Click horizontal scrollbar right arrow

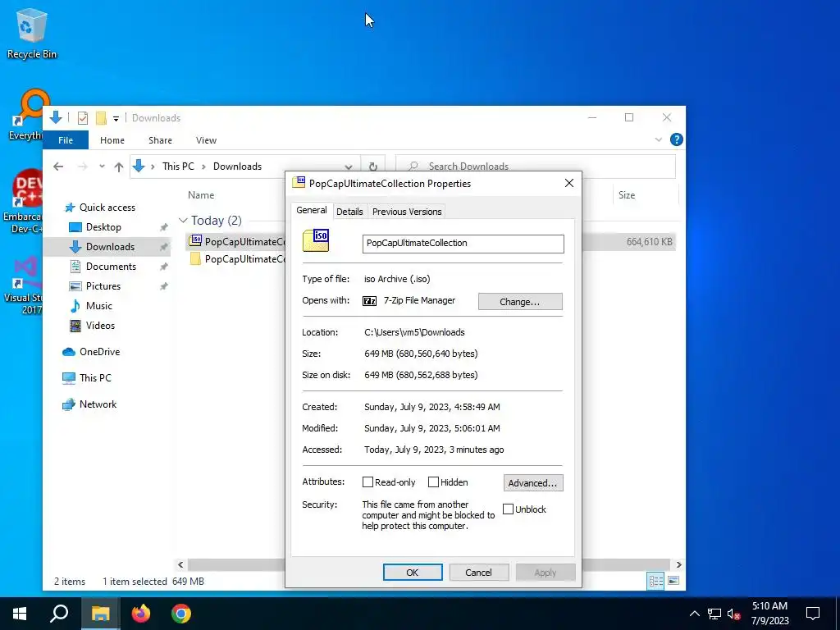coord(678,564)
